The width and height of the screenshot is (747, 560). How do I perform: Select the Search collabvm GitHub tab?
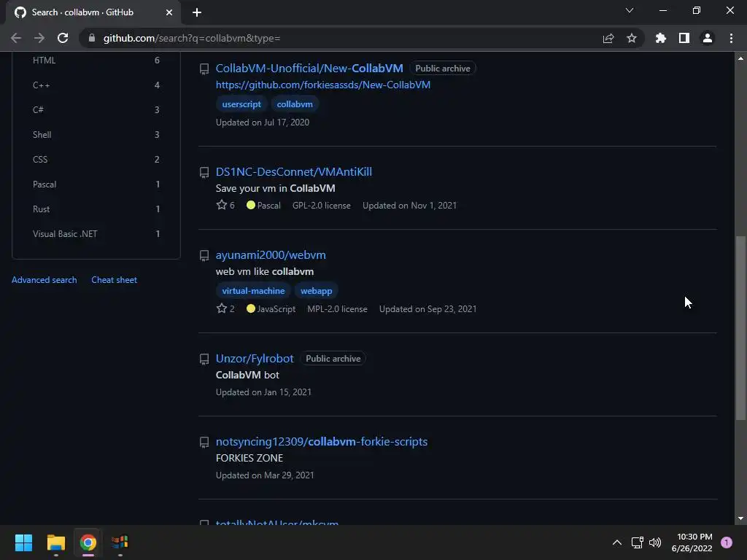click(93, 12)
